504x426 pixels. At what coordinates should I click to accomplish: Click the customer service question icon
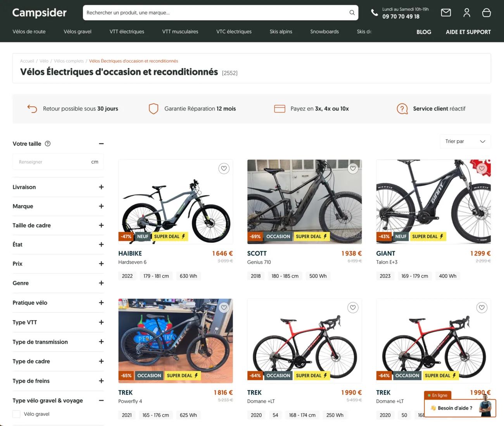(x=402, y=109)
